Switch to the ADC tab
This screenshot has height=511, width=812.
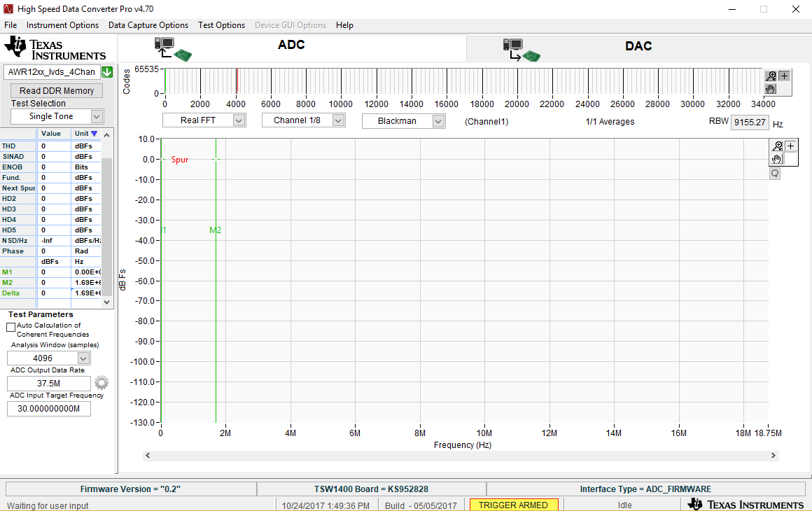(292, 48)
